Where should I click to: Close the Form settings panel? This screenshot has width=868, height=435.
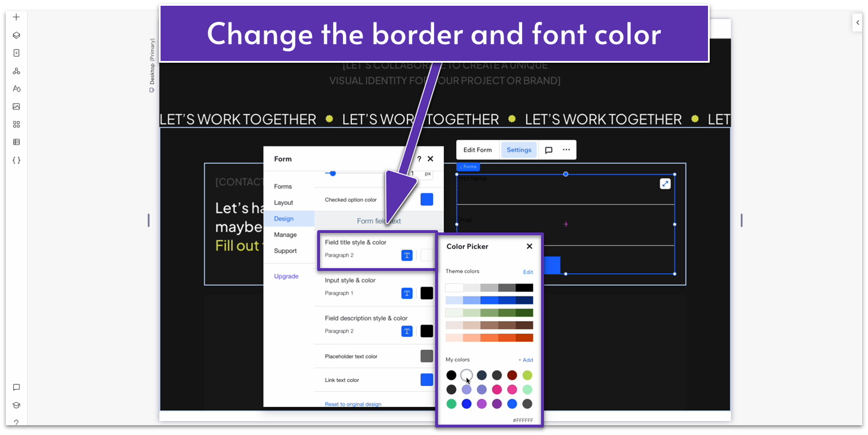431,159
